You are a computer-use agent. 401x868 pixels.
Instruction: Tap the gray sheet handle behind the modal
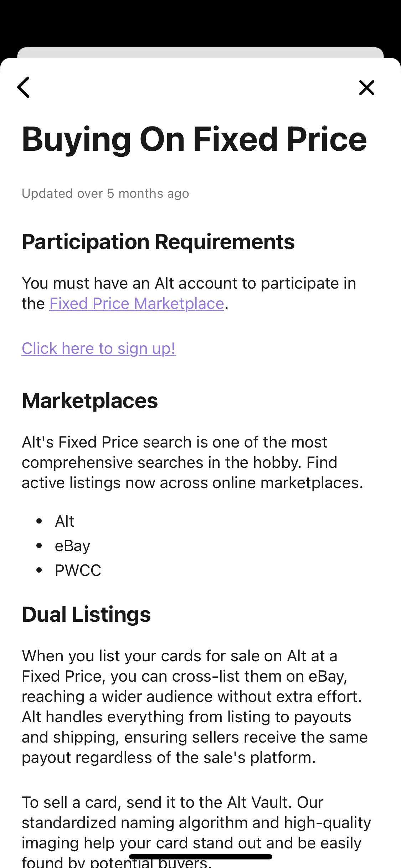[200, 52]
